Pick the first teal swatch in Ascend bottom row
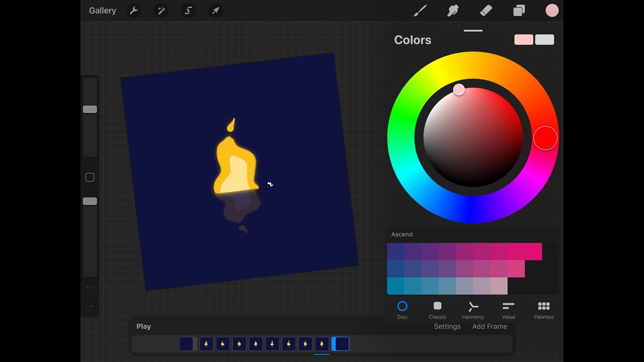The width and height of the screenshot is (644, 362). [395, 286]
